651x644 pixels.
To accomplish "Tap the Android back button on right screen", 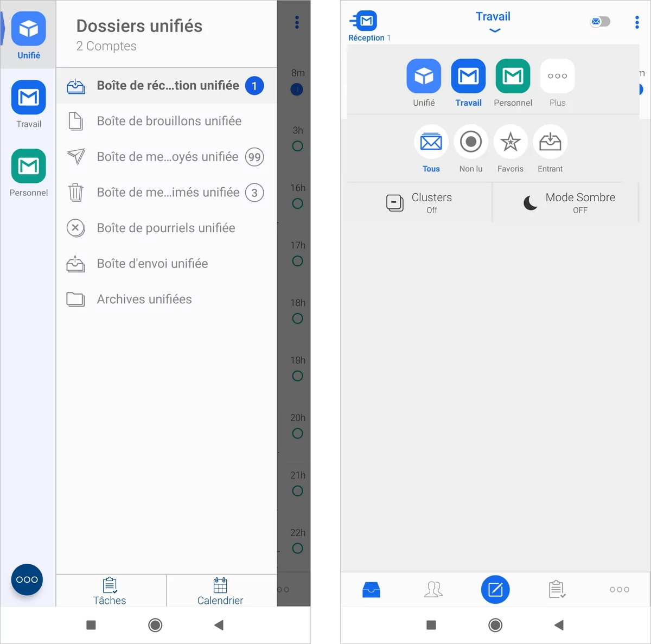I will click(x=559, y=625).
